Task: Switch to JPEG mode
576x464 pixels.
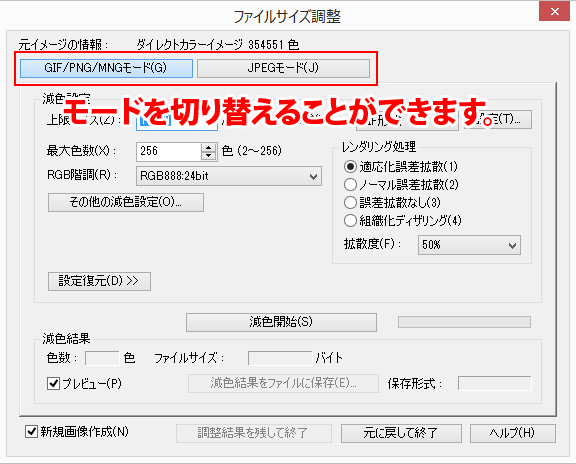Action: (x=283, y=68)
